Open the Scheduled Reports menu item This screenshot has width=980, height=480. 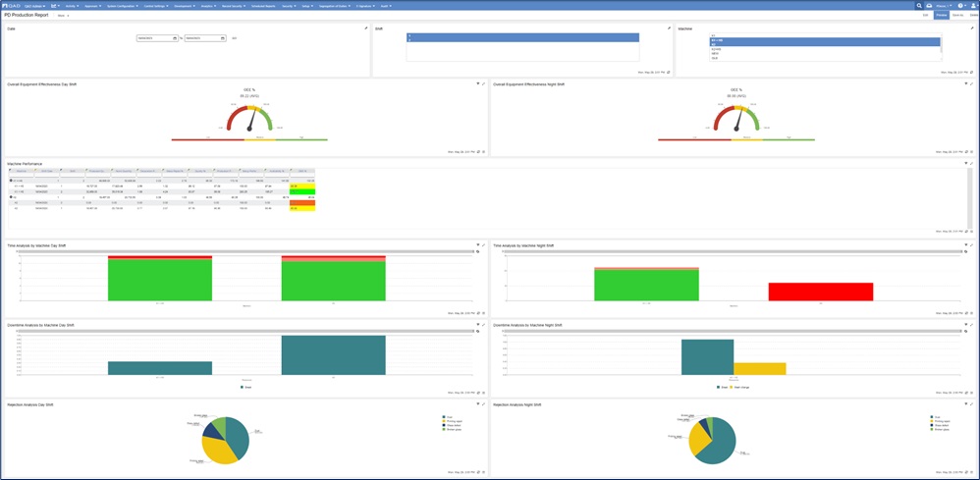(x=263, y=6)
